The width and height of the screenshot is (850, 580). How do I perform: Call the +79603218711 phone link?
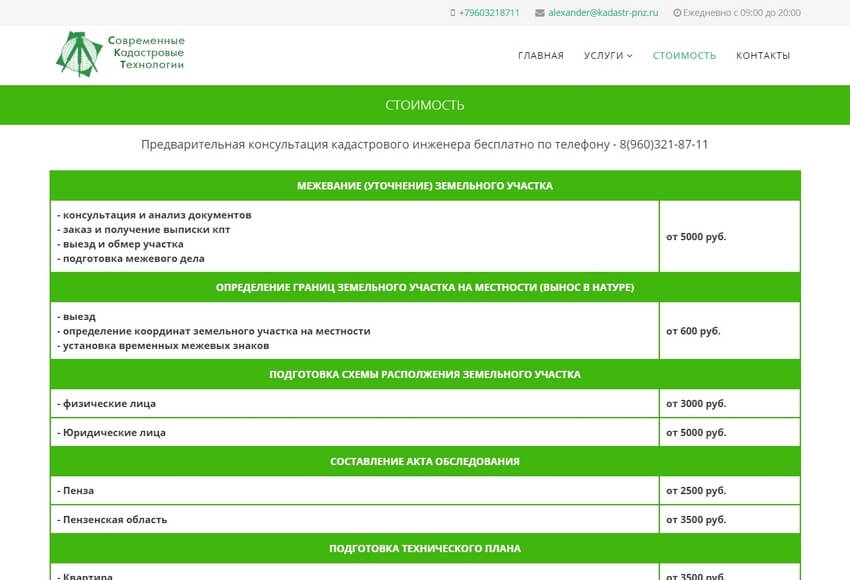pyautogui.click(x=489, y=13)
